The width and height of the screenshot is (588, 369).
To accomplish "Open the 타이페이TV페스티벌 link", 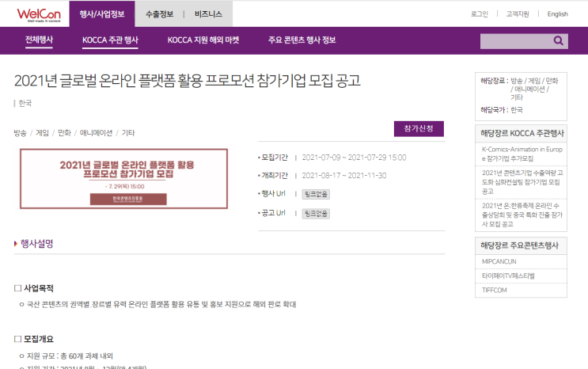I will click(508, 276).
